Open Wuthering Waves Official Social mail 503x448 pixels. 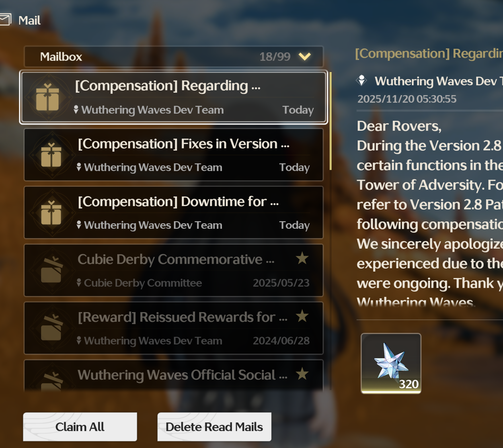(x=174, y=376)
